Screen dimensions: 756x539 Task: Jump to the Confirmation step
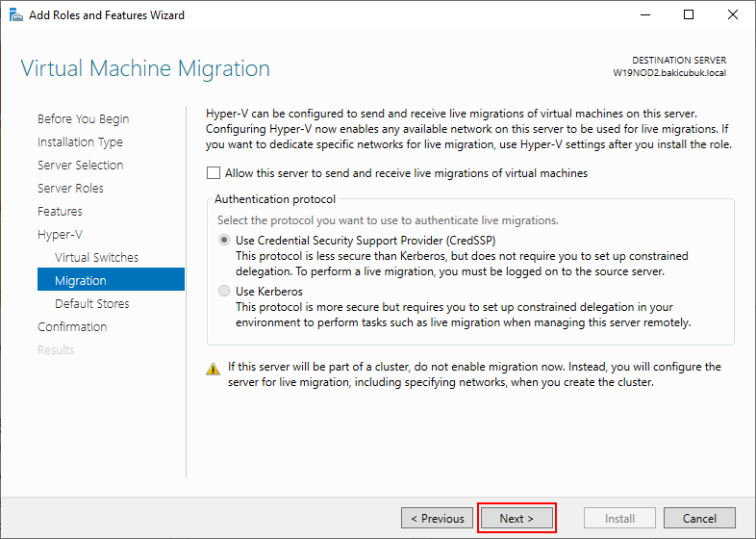point(72,326)
